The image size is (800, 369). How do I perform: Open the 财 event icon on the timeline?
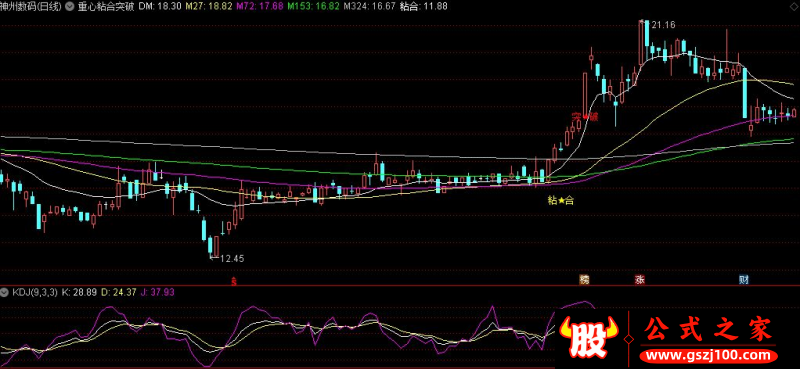pos(744,280)
